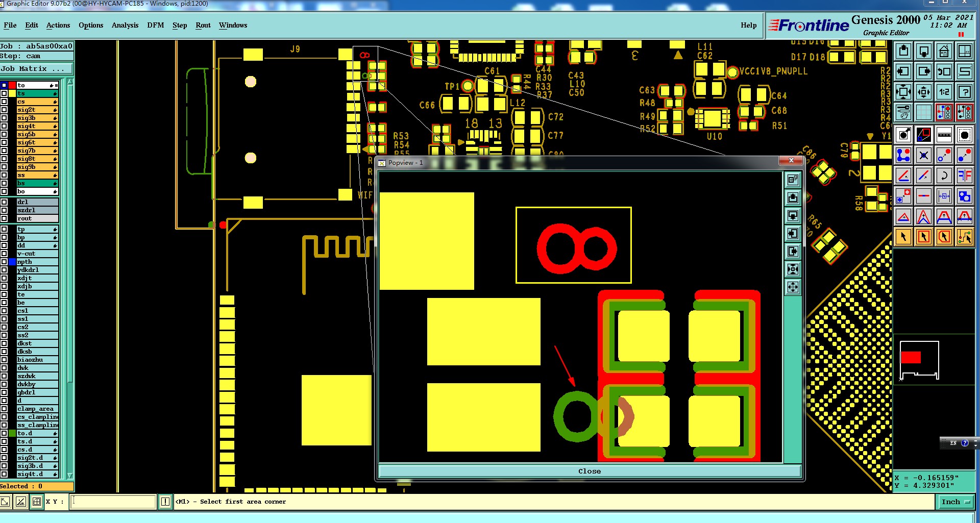Open the Actions menu
Viewport: 980px width, 523px height.
click(x=58, y=25)
